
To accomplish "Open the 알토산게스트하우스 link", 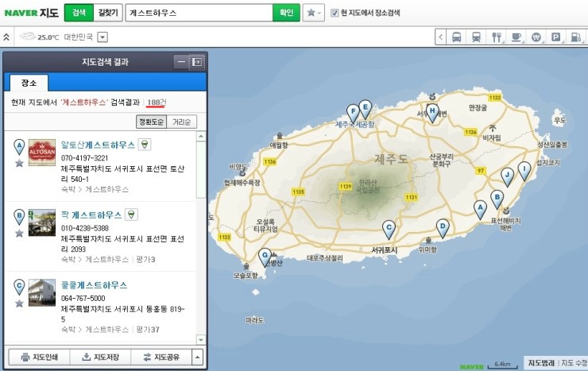I will (98, 145).
